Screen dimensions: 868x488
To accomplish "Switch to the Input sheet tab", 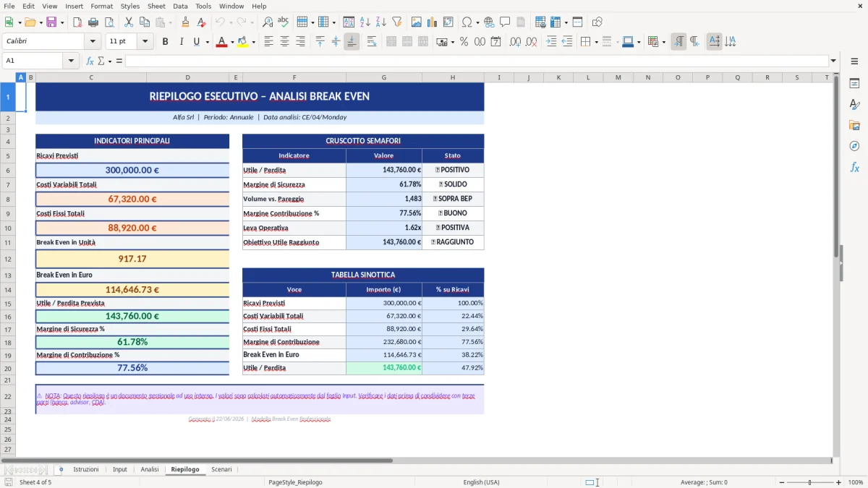I will click(120, 469).
